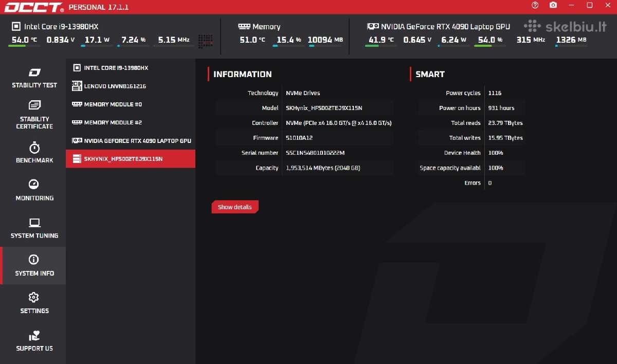Click the CPU voltage 0.834 V value
Image resolution: width=617 pixels, height=364 pixels.
pos(61,40)
